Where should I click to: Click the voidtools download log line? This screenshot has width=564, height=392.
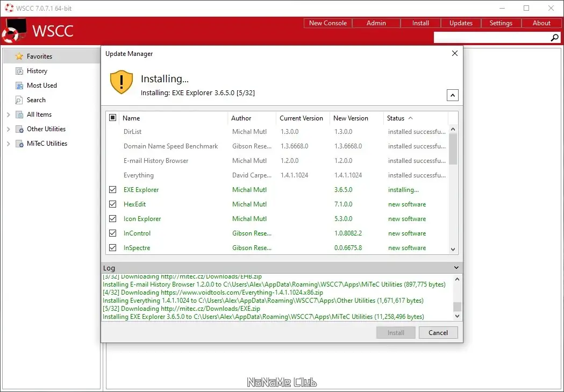coord(212,293)
